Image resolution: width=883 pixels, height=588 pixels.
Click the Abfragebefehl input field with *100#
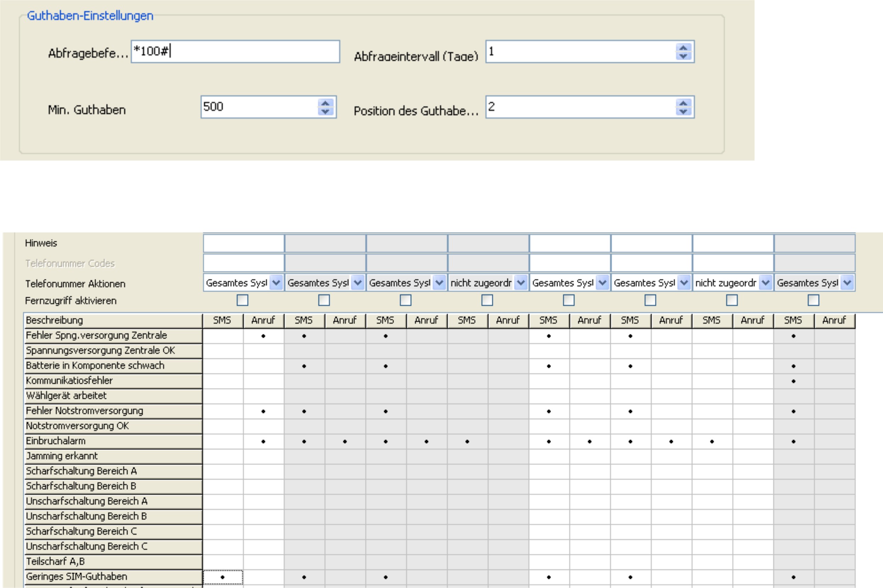click(x=235, y=51)
